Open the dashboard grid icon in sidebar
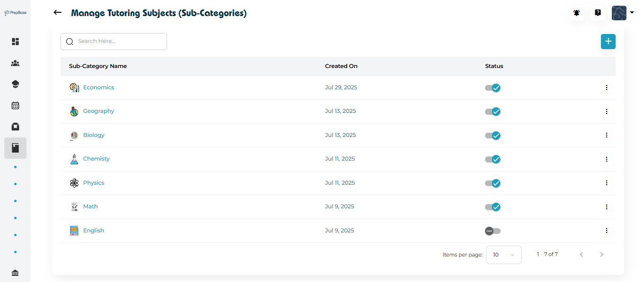 tap(15, 42)
